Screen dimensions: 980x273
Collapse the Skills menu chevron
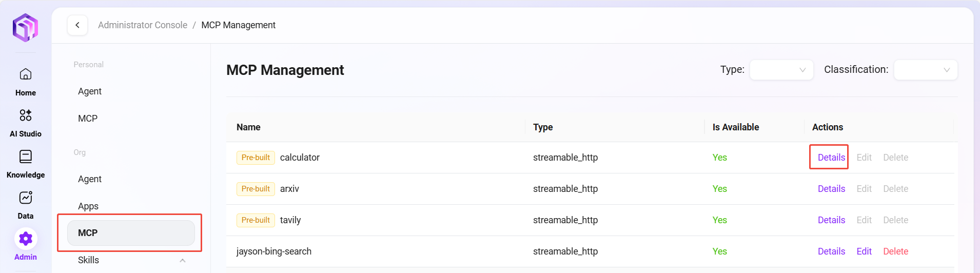182,260
